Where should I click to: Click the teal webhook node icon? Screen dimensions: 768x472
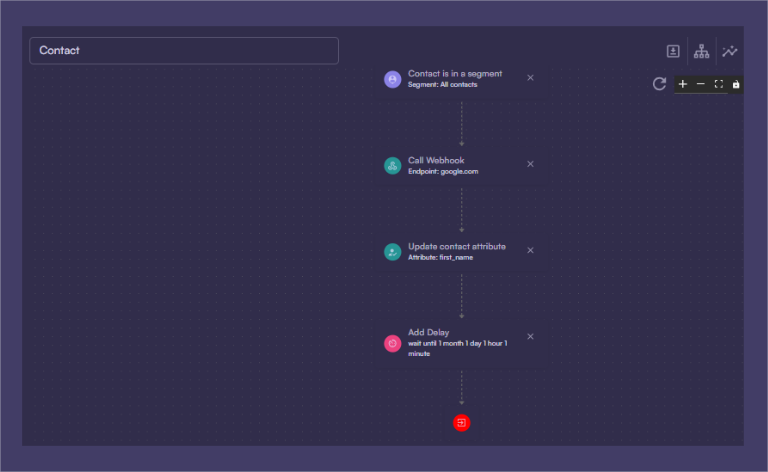tap(393, 166)
